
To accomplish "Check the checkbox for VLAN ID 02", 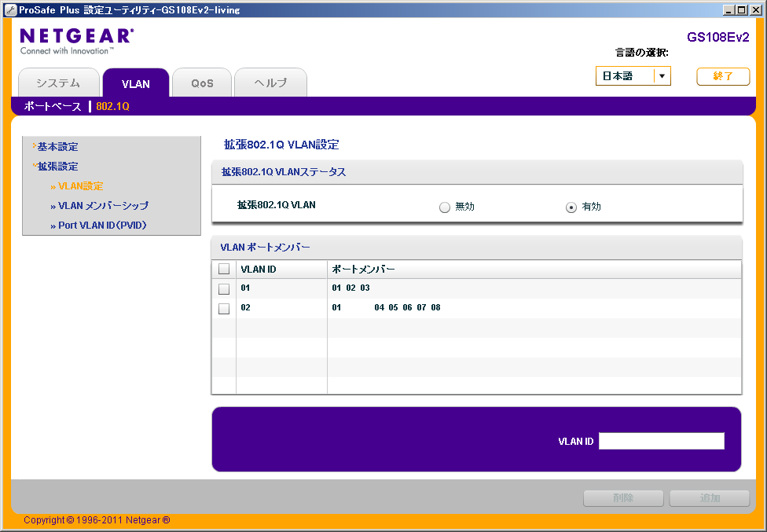I will coord(224,308).
